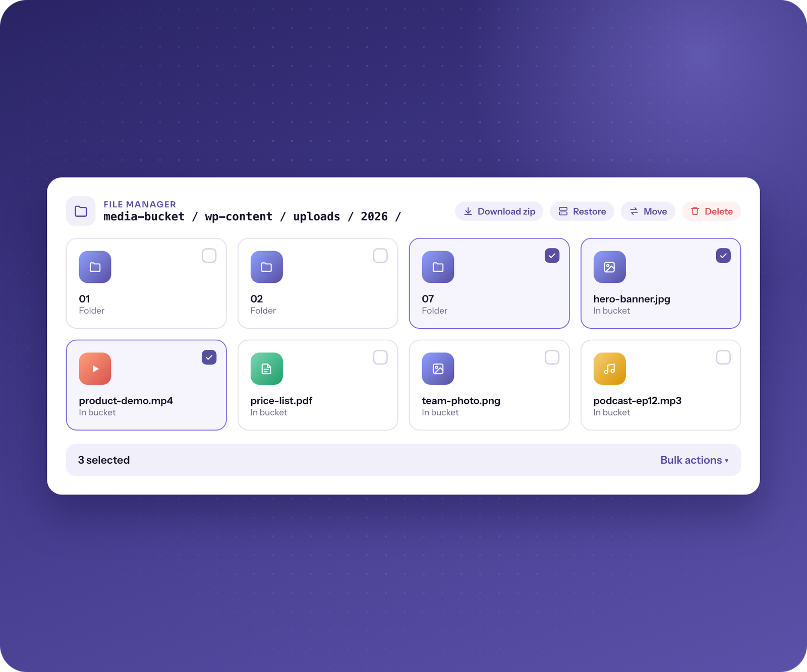Viewport: 807px width, 672px height.
Task: Click the folder icon of the 02 card
Action: (x=266, y=267)
